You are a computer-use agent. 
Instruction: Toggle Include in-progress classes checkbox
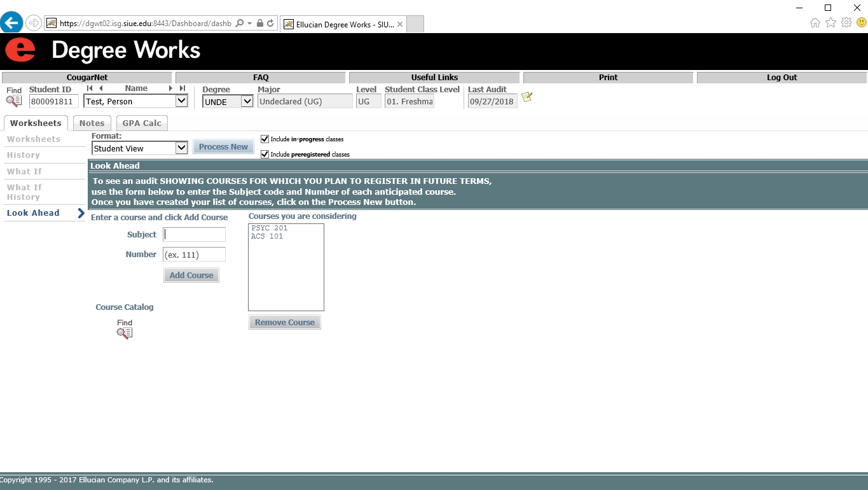coord(265,139)
